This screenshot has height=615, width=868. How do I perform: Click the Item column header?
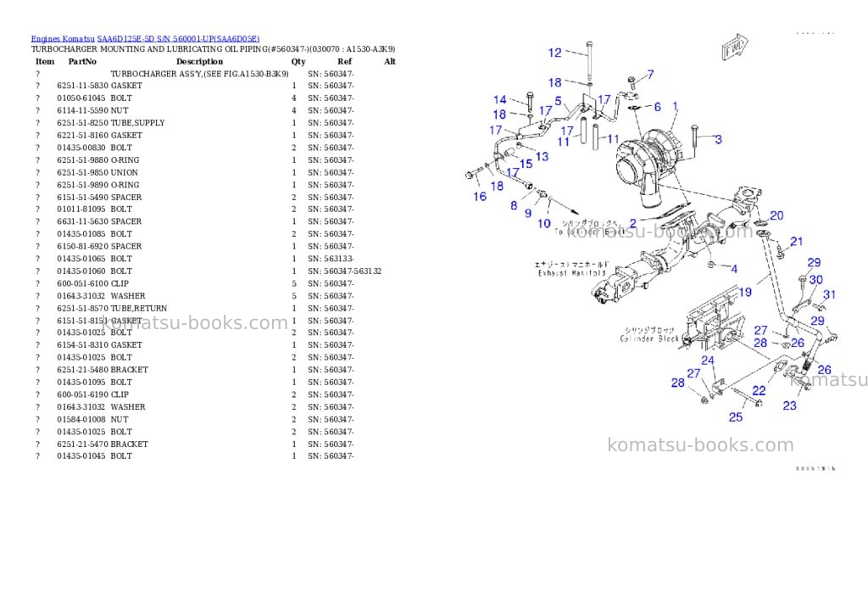(x=45, y=61)
